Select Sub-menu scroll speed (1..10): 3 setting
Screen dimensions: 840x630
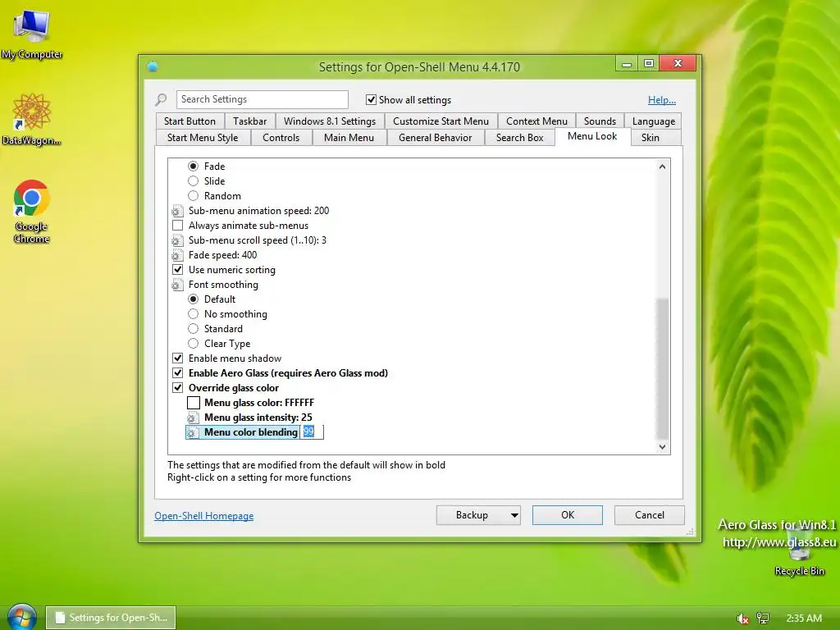(257, 240)
